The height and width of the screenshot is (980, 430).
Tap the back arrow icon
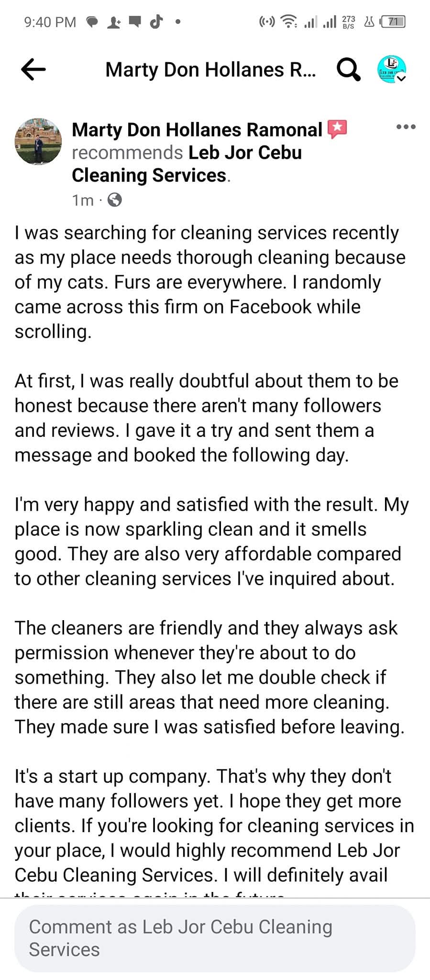click(x=33, y=69)
